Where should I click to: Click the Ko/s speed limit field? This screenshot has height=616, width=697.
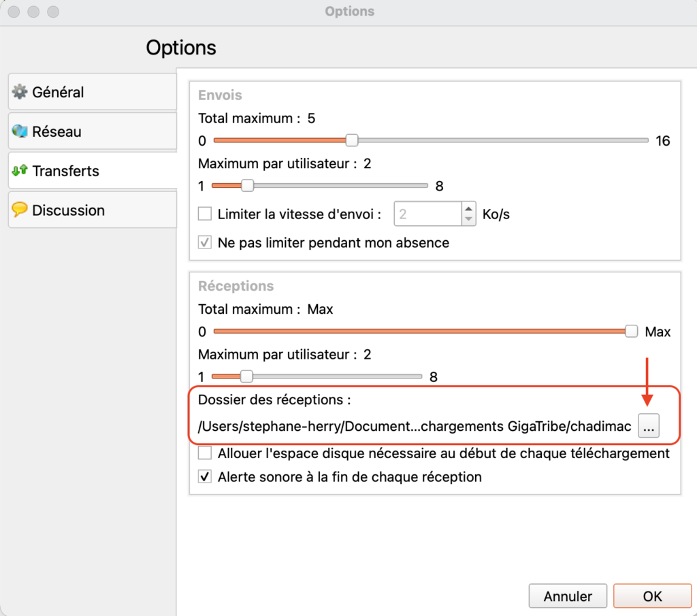coord(427,214)
